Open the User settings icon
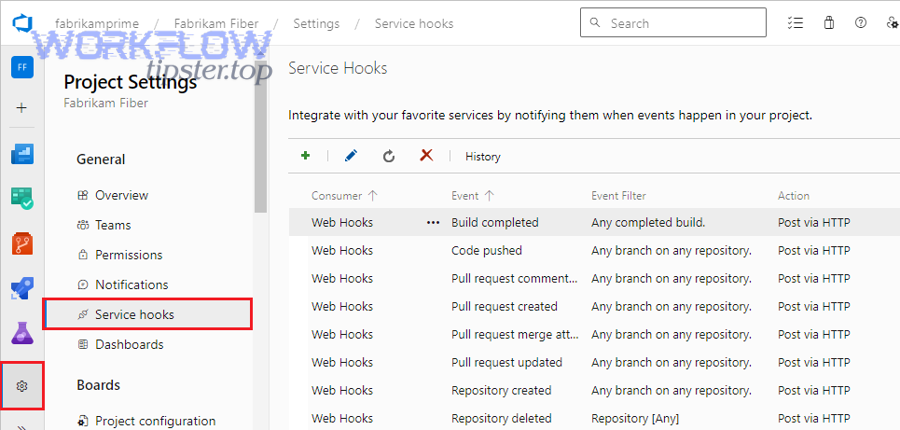Viewport: 900px width, 430px height. point(893,24)
